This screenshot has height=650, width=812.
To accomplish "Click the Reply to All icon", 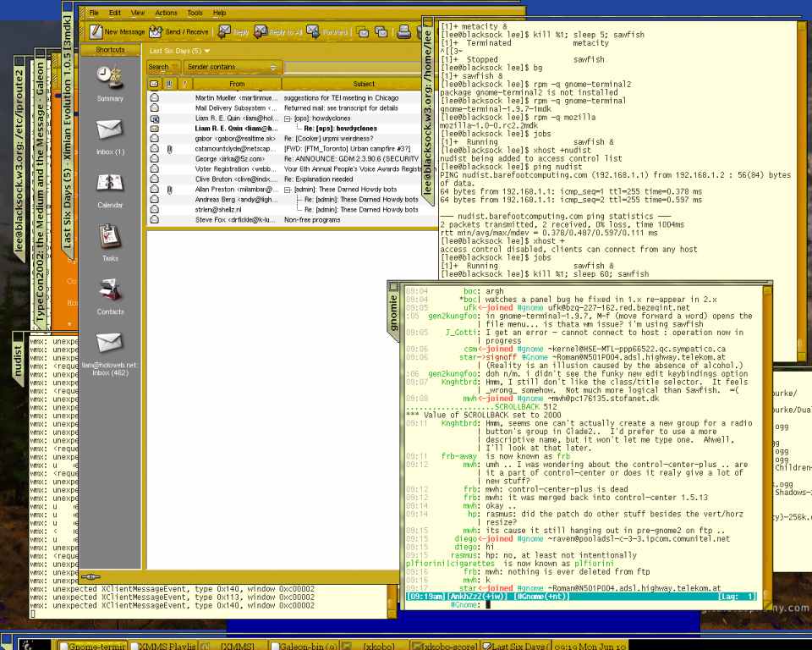I will pyautogui.click(x=261, y=31).
